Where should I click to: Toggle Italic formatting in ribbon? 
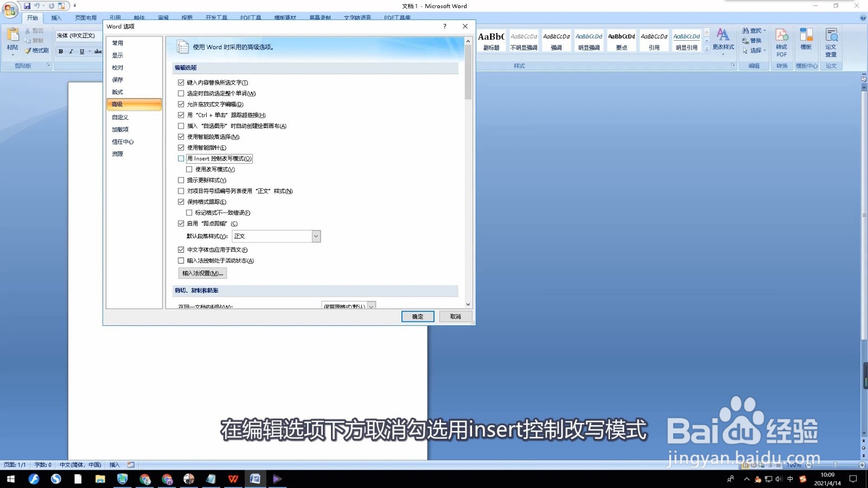pyautogui.click(x=71, y=52)
